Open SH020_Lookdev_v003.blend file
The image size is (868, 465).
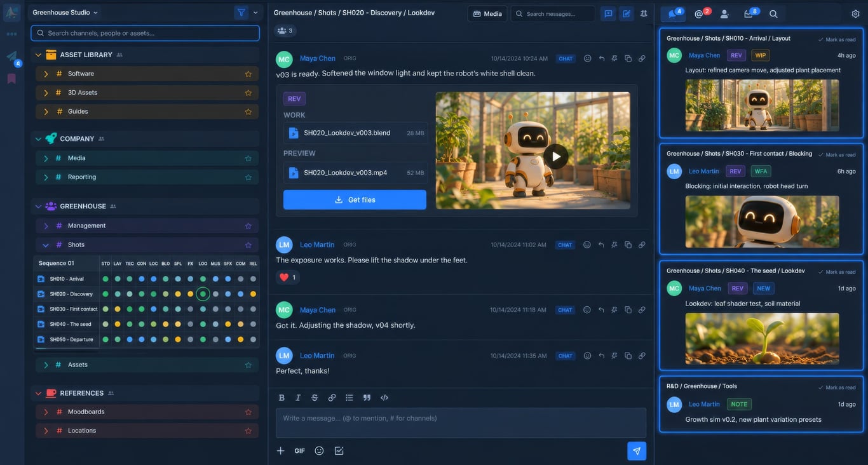pos(355,133)
